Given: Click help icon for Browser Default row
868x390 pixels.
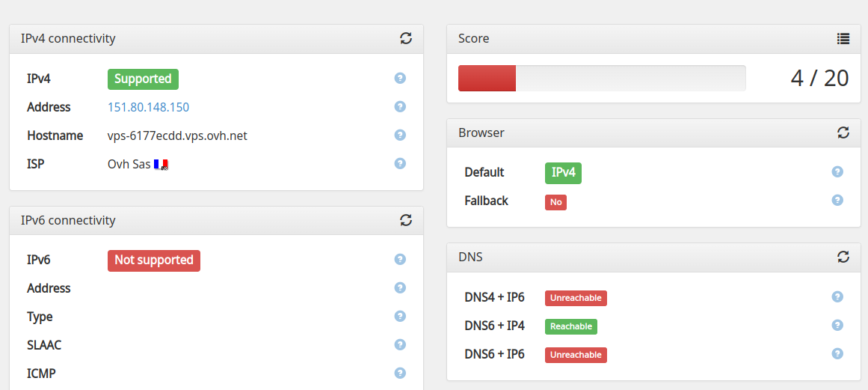Looking at the screenshot, I should tap(837, 171).
